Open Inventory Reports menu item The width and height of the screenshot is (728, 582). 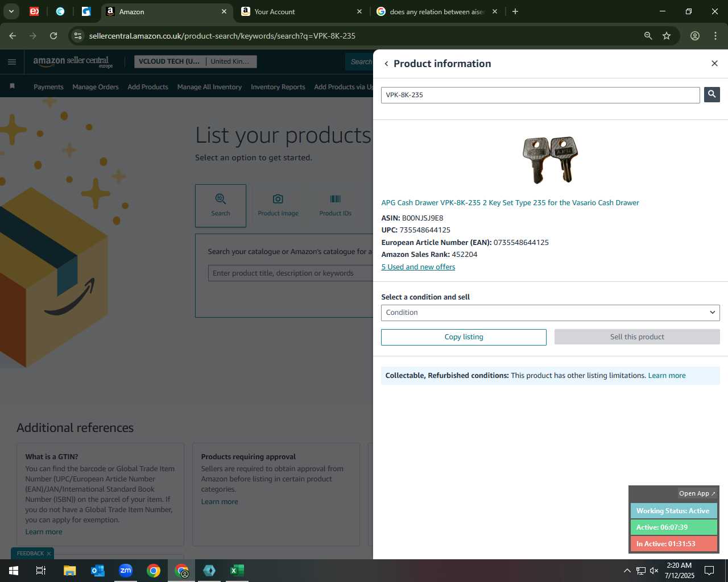[278, 87]
